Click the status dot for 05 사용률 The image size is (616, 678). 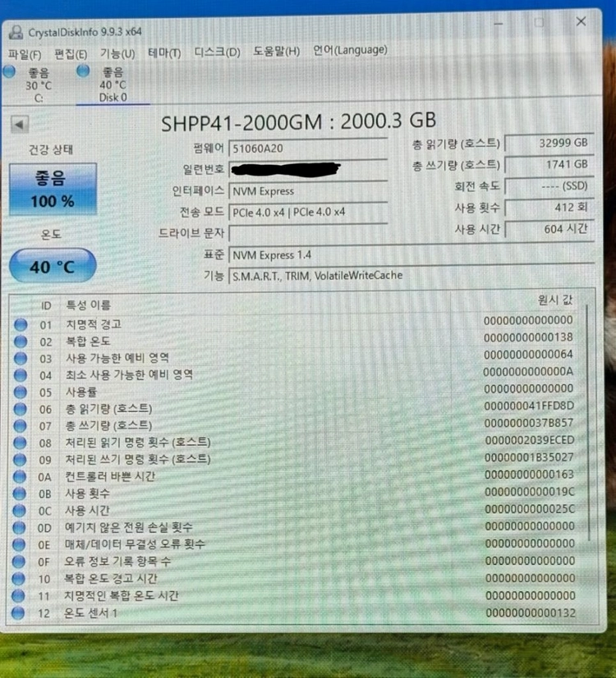pos(21,392)
